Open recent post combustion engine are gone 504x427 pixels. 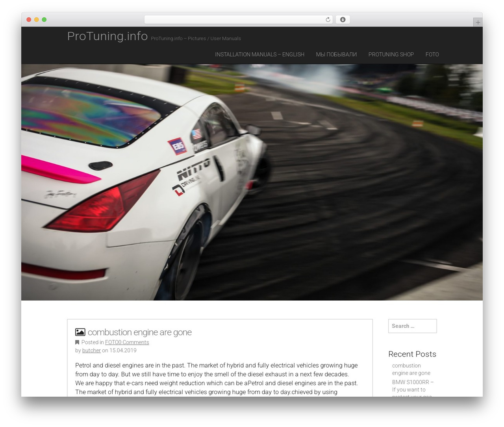point(411,369)
